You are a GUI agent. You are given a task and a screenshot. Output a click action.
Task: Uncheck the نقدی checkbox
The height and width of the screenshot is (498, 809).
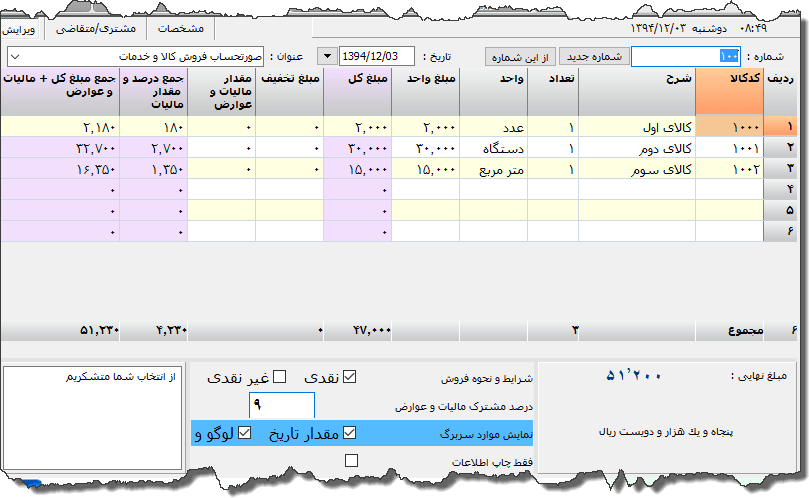(349, 377)
